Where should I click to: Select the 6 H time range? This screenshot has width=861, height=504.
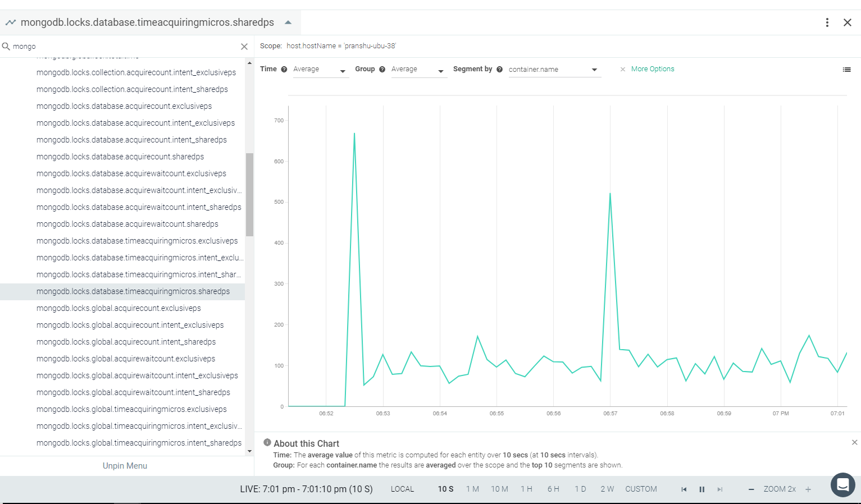point(553,489)
